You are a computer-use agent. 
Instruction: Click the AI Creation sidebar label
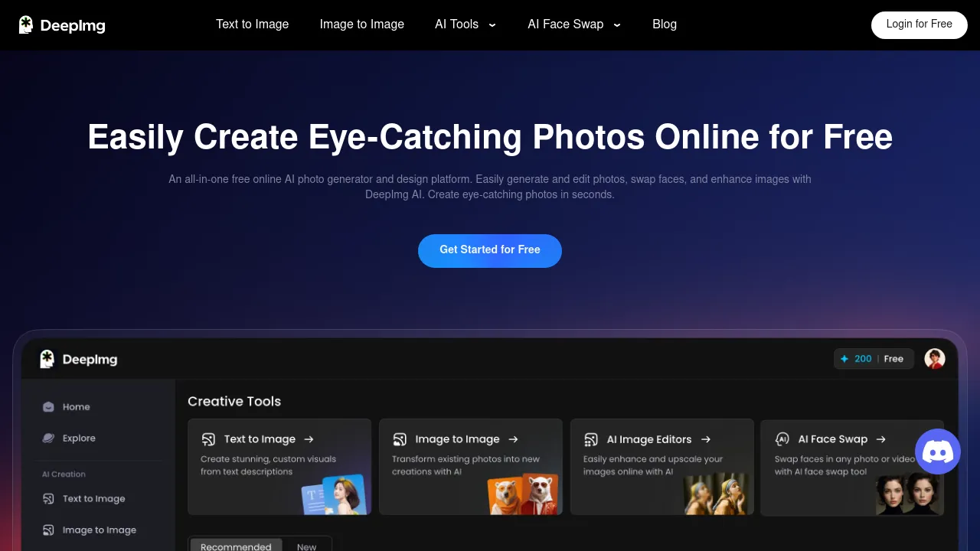pyautogui.click(x=64, y=474)
